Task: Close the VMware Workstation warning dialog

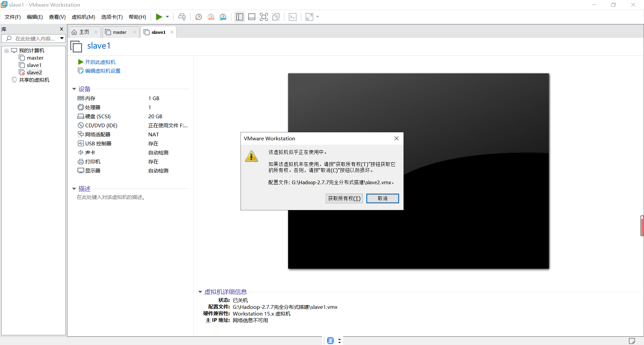Action: click(x=396, y=138)
